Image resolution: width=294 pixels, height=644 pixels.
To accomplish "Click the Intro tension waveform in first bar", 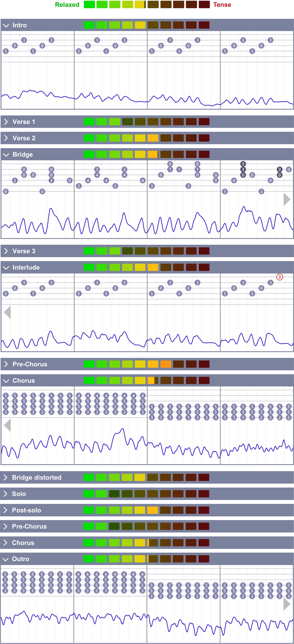I will [37, 95].
